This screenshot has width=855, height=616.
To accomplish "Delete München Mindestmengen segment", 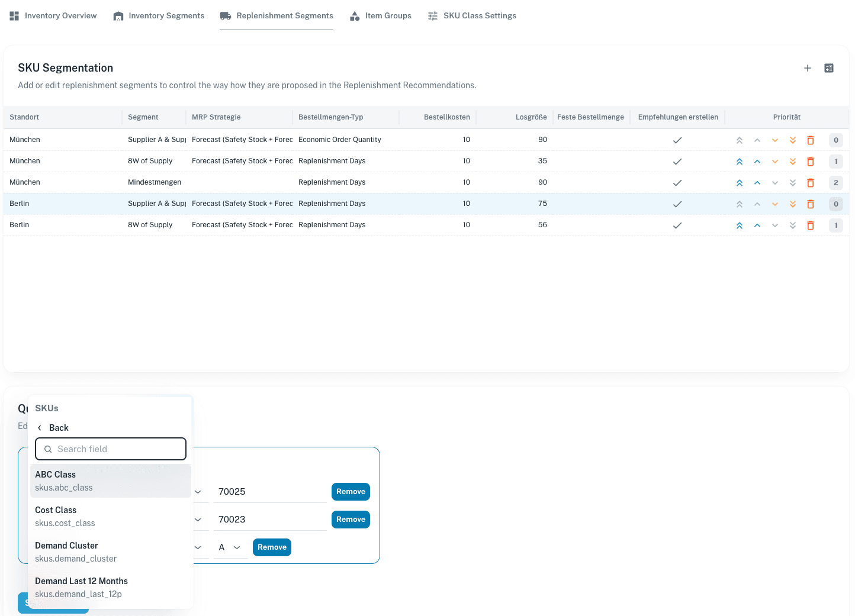I will click(x=811, y=183).
